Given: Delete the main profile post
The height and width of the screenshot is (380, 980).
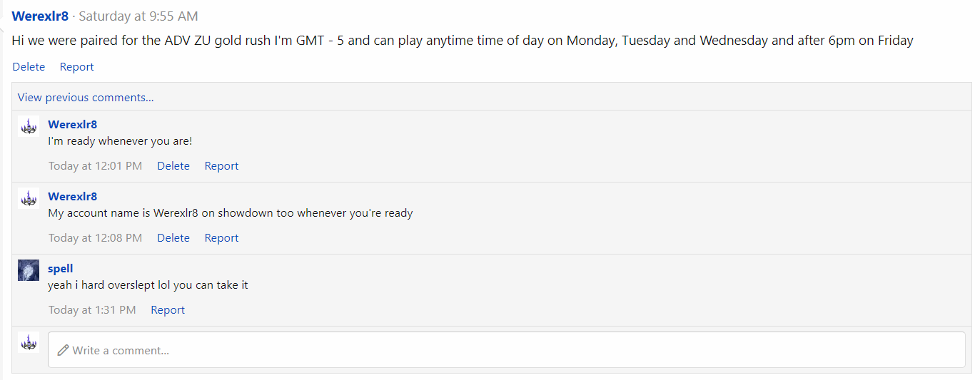Looking at the screenshot, I should [29, 66].
